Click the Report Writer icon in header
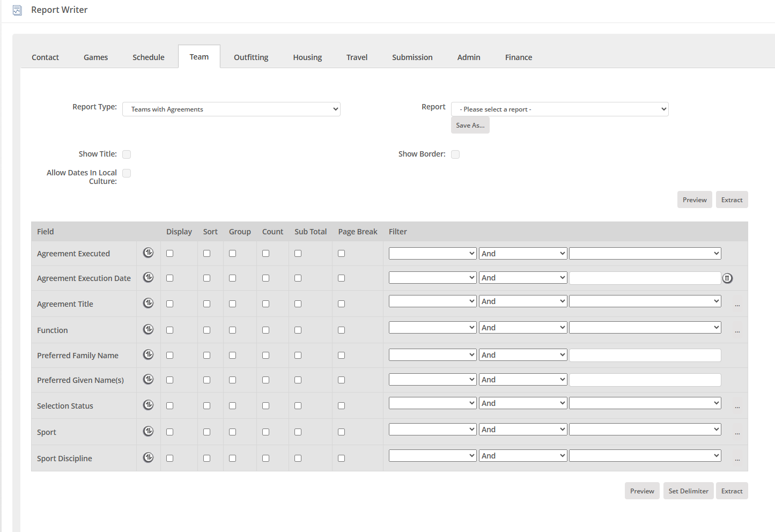Screen dimensions: 775x532 (17, 10)
